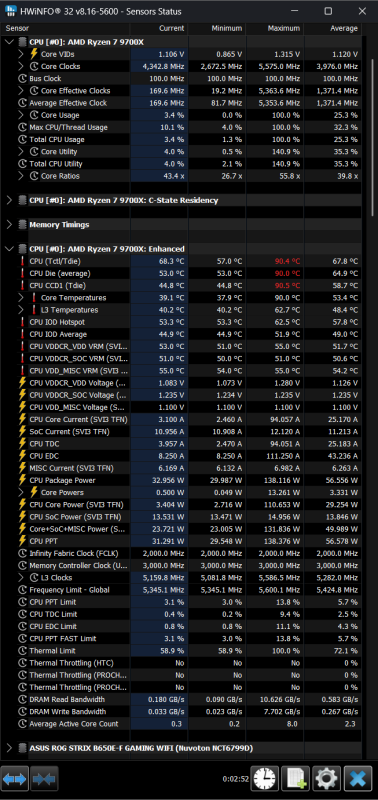Viewport: 378px width, 800px height.
Task: Expand the Core Temperatures subtree
Action: (x=21, y=297)
